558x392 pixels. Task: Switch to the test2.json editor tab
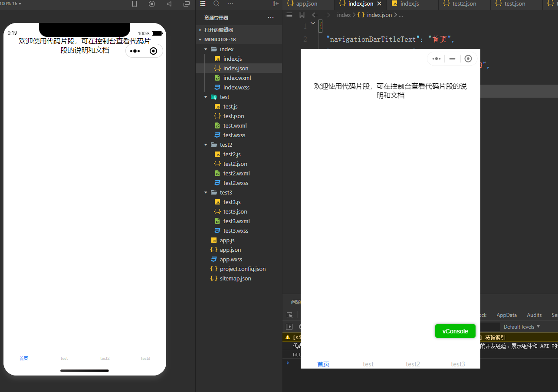(464, 4)
